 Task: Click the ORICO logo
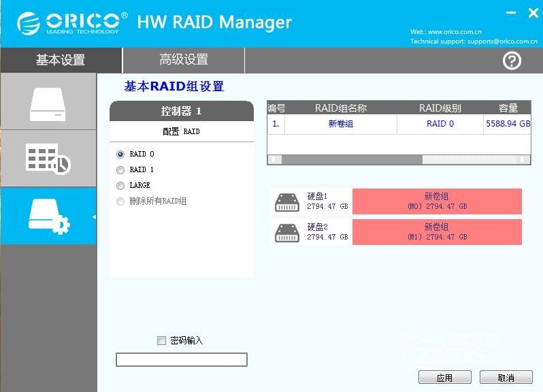click(72, 23)
